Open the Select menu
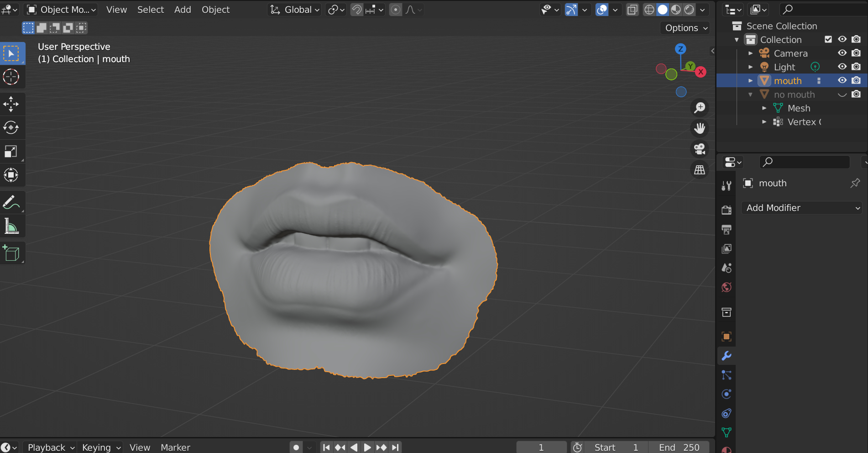The image size is (868, 453). 151,9
